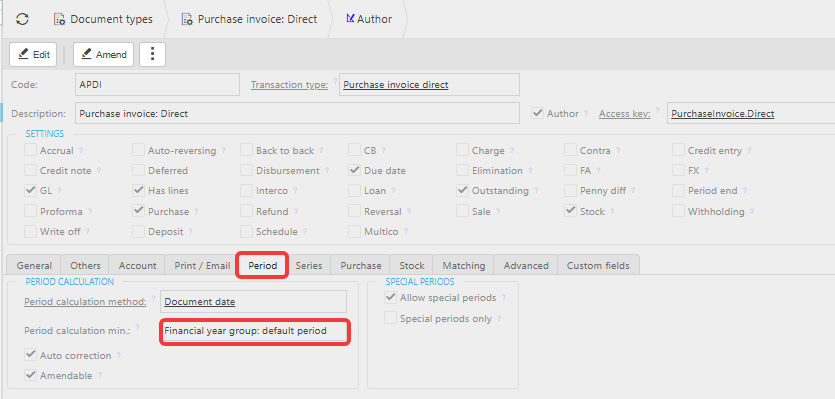Open the Purchase invoice: Direct breadcrumb
835x399 pixels.
click(249, 19)
